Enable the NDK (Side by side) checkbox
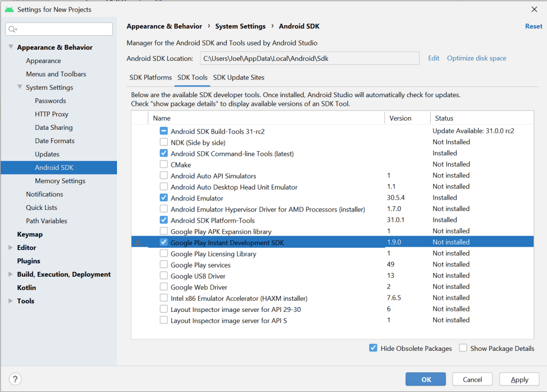The image size is (547, 392). (164, 142)
